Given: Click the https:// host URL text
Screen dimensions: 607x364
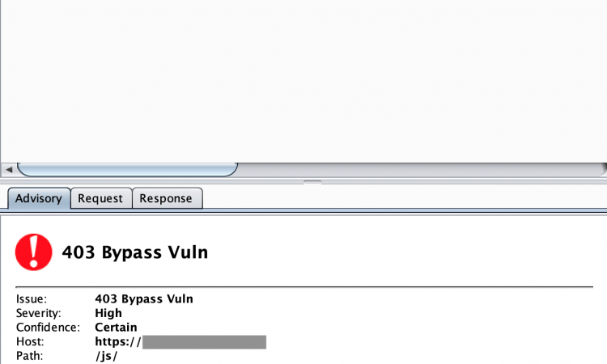Looking at the screenshot, I should [x=118, y=341].
